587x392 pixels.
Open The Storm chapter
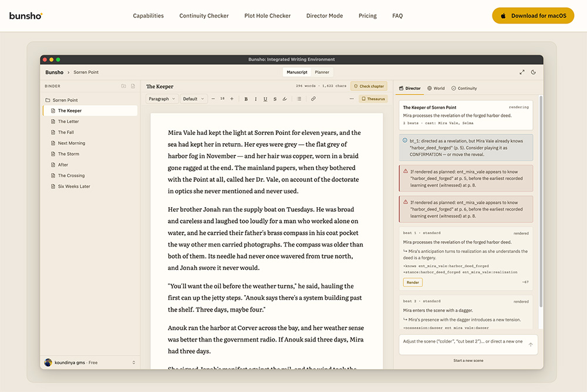90,154
